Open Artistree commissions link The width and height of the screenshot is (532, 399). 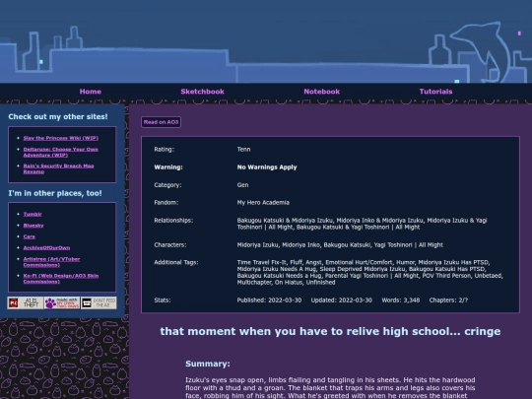(51, 262)
